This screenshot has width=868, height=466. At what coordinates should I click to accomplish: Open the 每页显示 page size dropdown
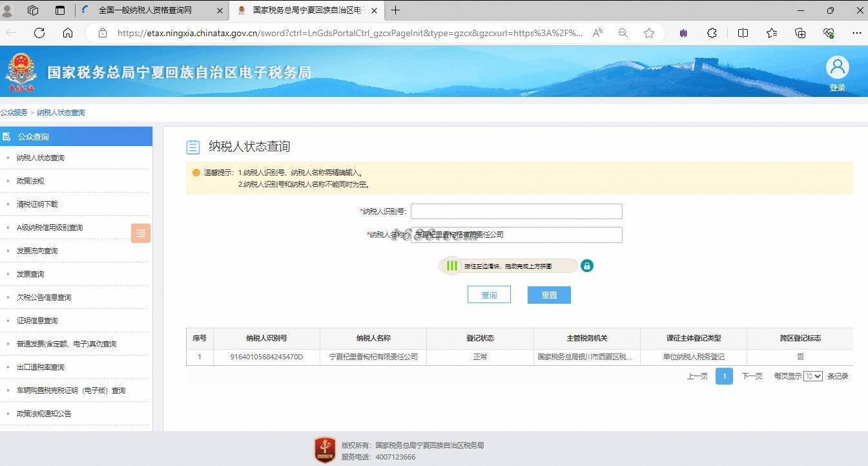click(x=812, y=376)
